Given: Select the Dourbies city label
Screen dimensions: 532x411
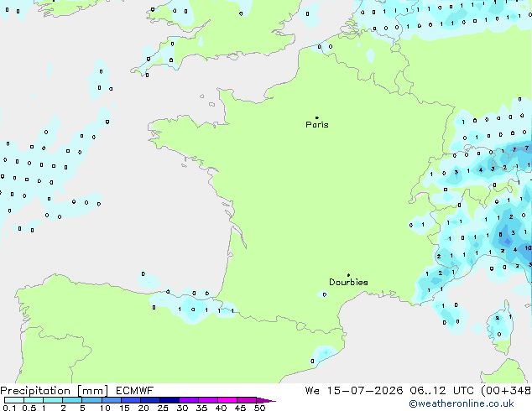Looking at the screenshot, I should tap(348, 282).
